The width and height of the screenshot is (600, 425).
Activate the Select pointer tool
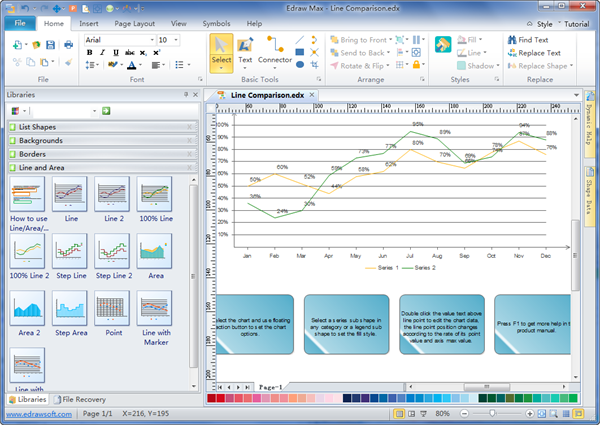221,52
